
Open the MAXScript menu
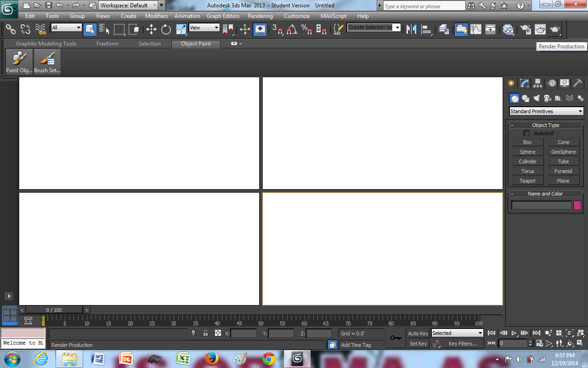click(334, 16)
